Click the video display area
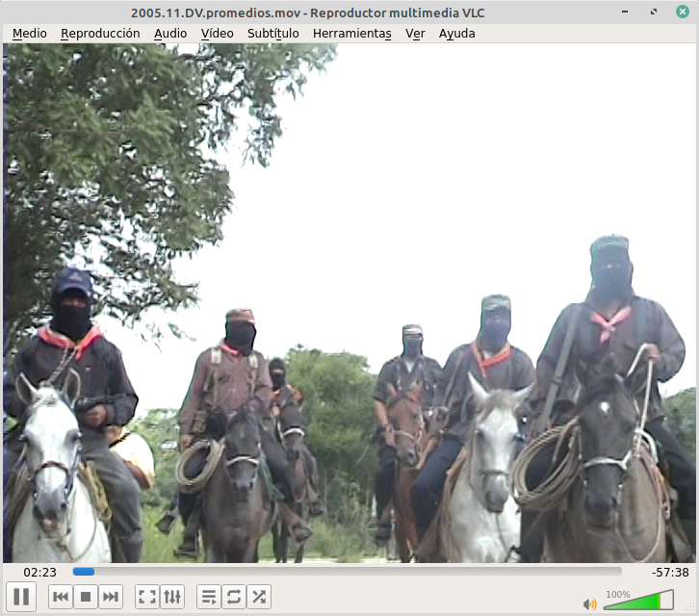699x616 pixels. point(349,302)
